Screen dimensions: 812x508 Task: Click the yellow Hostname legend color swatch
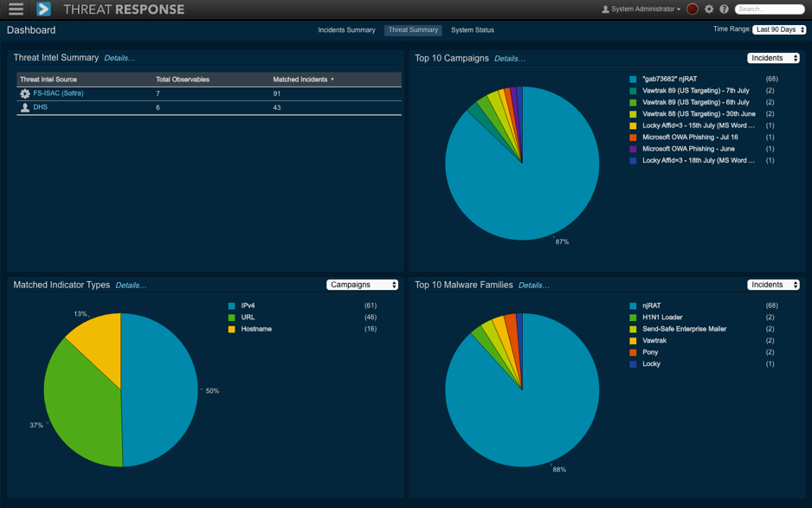pos(231,330)
